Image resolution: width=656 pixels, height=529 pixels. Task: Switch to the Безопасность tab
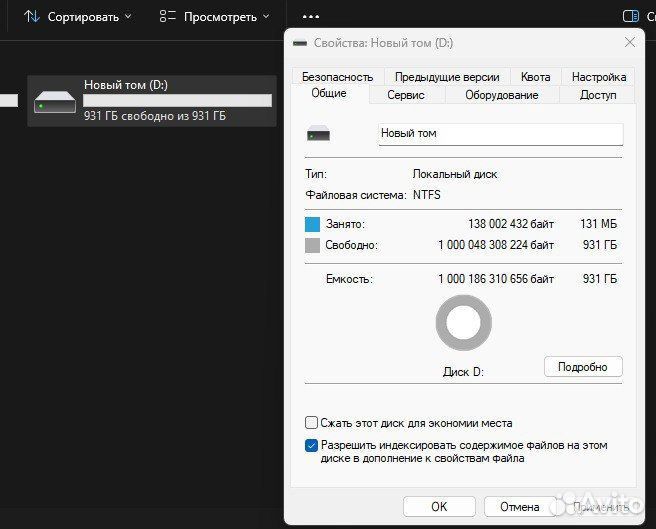pos(337,76)
